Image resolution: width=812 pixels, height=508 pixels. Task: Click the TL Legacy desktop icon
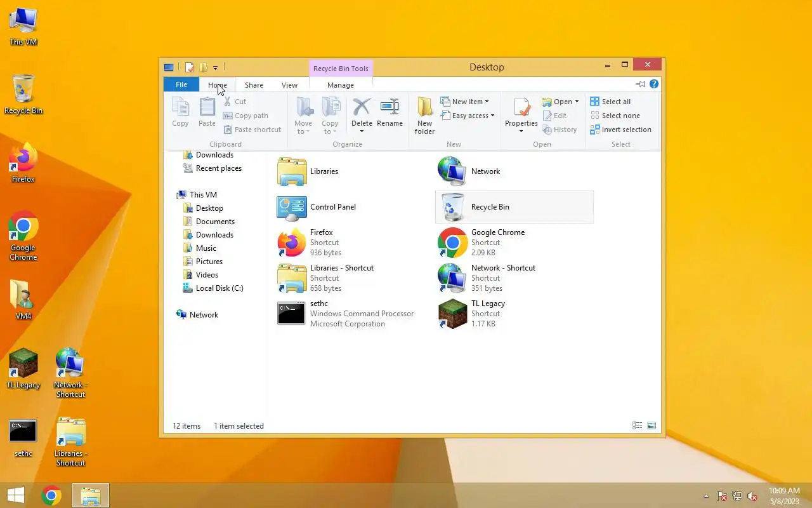tap(23, 369)
